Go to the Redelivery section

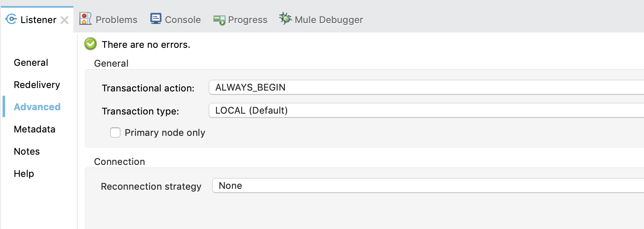point(37,85)
